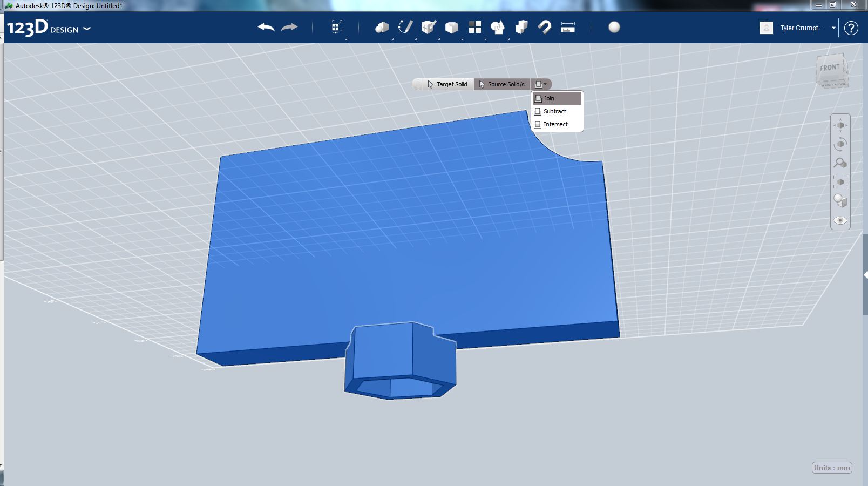Open the Primitives shapes menu

tap(382, 27)
